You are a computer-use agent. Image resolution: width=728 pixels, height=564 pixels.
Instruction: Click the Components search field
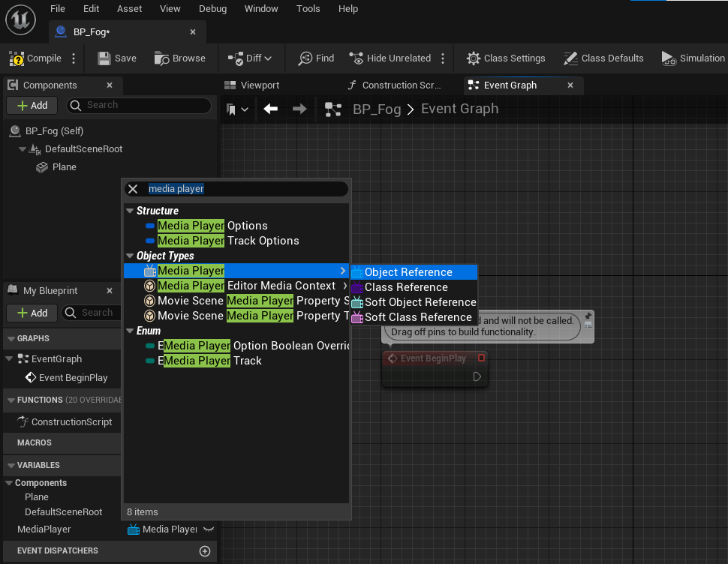point(143,106)
